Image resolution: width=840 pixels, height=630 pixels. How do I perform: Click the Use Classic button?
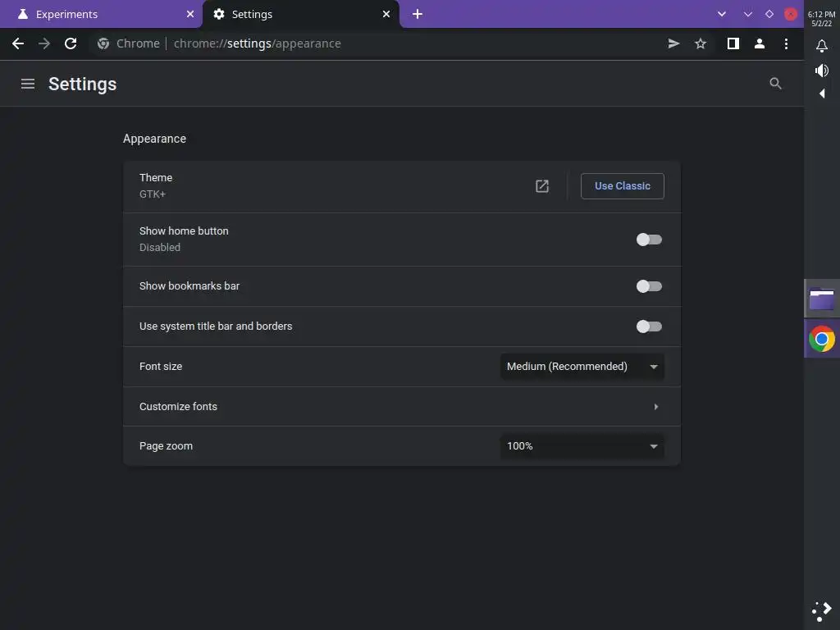(x=623, y=186)
